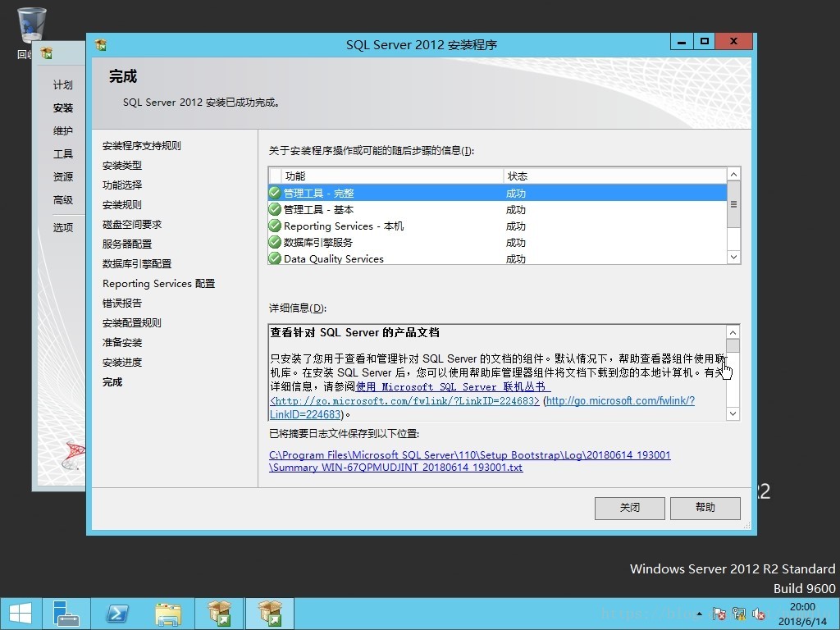Select 维护 in the Installation Center sidebar
Viewport: 840px width, 630px height.
(x=62, y=130)
